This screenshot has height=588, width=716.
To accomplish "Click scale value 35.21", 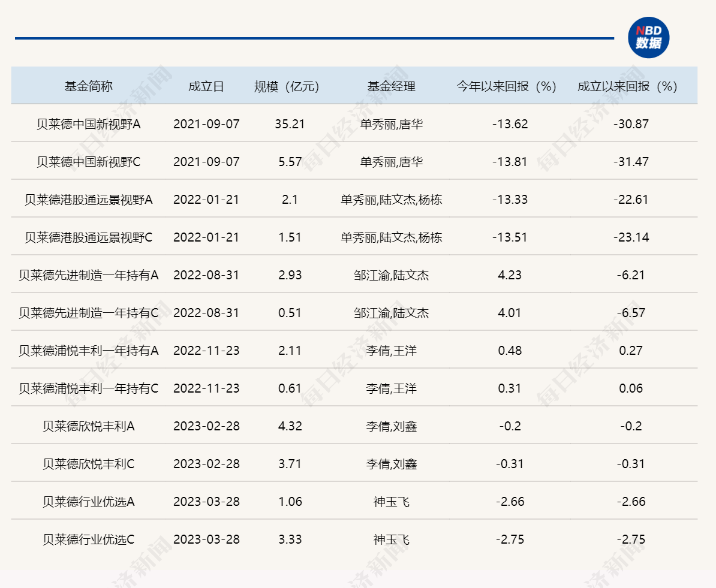I will pyautogui.click(x=290, y=124).
